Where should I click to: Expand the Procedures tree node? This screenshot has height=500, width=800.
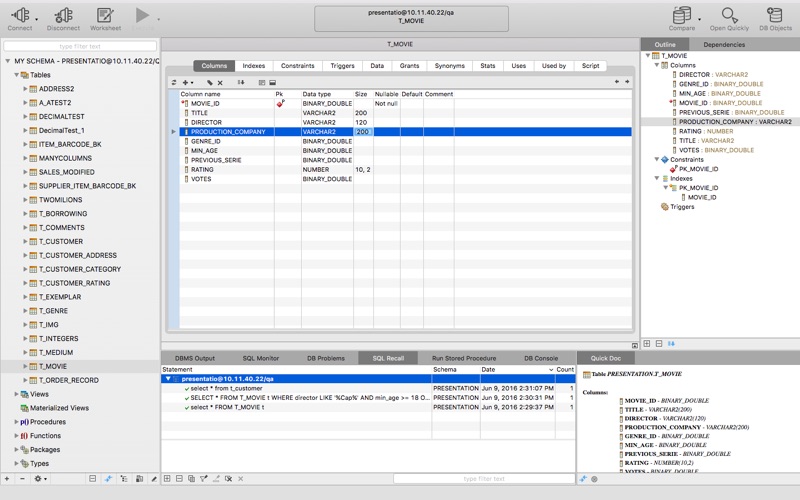pos(16,422)
